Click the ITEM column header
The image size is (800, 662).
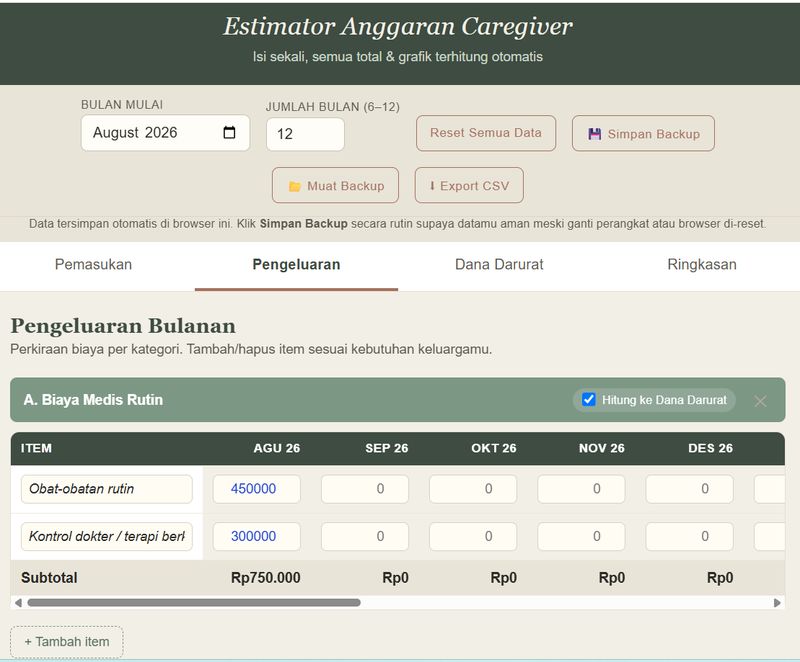(36, 448)
